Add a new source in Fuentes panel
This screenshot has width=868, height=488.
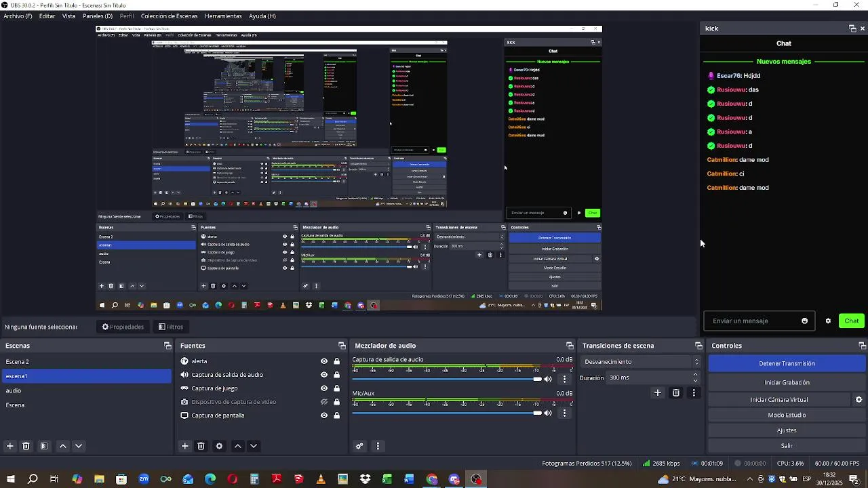[184, 446]
